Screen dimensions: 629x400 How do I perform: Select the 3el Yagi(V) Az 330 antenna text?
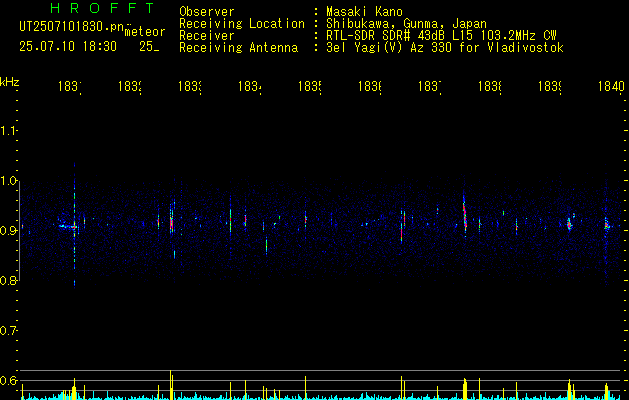tap(445, 48)
